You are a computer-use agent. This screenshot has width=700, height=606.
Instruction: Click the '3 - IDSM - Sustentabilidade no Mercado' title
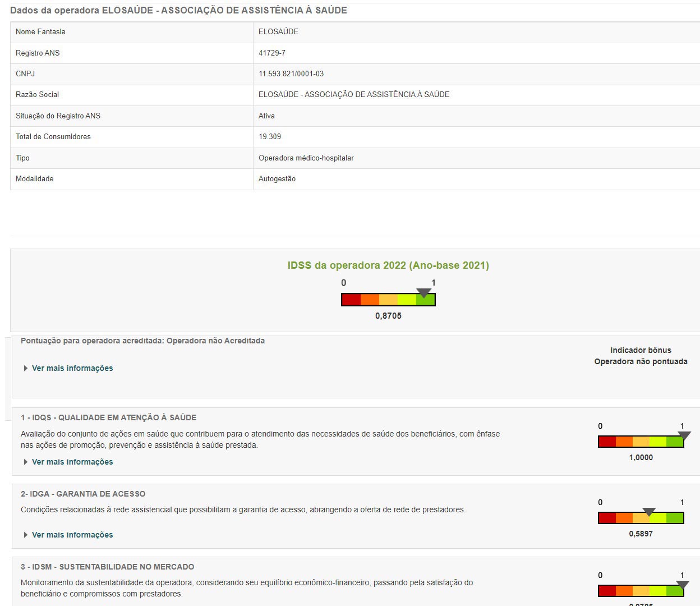tap(108, 567)
